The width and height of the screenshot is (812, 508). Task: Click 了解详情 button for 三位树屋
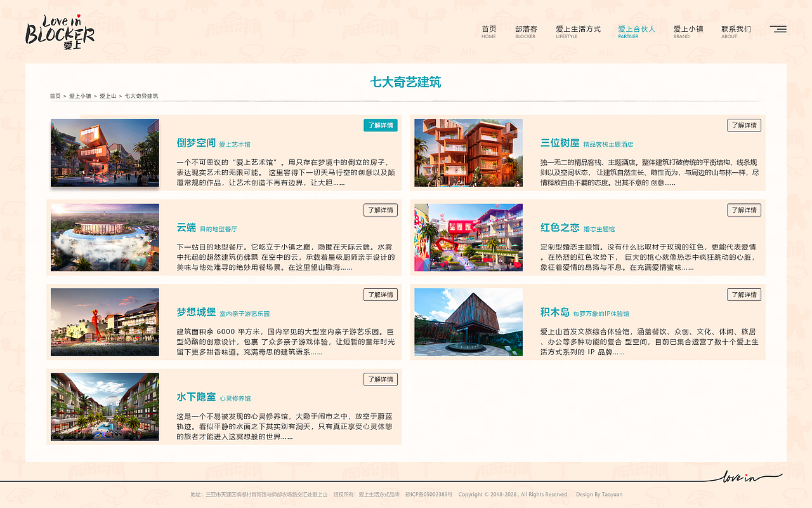pyautogui.click(x=744, y=125)
